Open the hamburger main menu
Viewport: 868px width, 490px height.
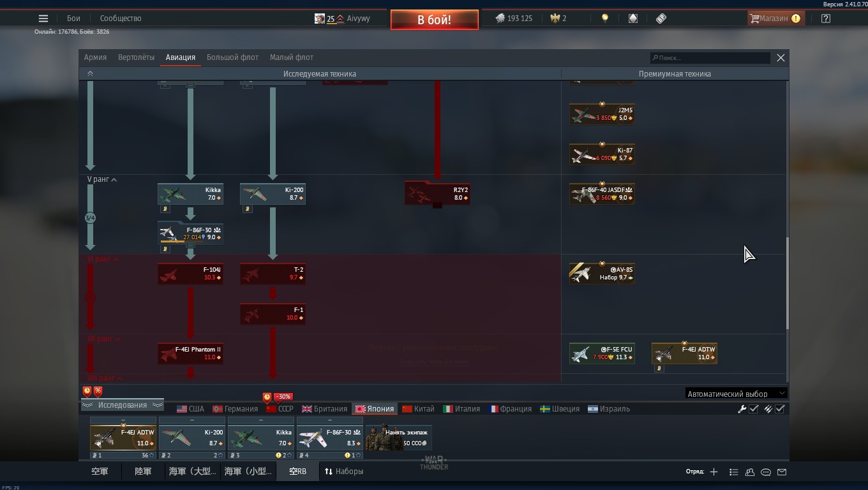[43, 19]
